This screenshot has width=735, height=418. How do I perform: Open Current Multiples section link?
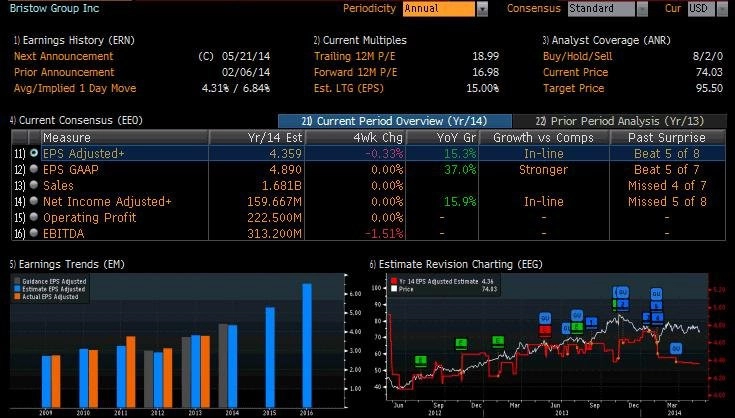coord(360,40)
